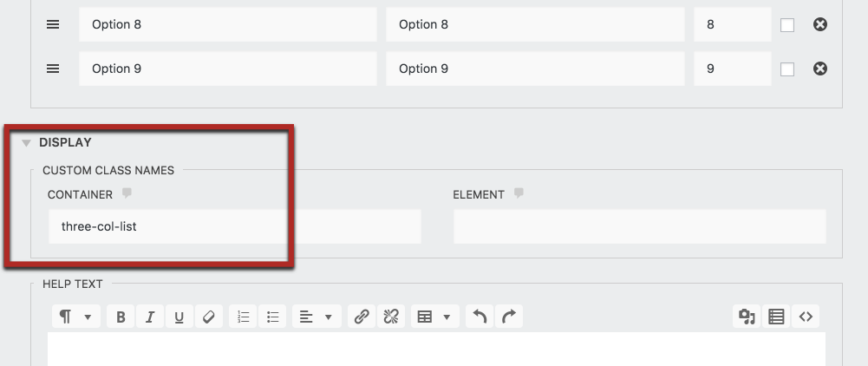Apply italic formatting in Help Text
Screen dimensions: 868x366
[x=150, y=317]
